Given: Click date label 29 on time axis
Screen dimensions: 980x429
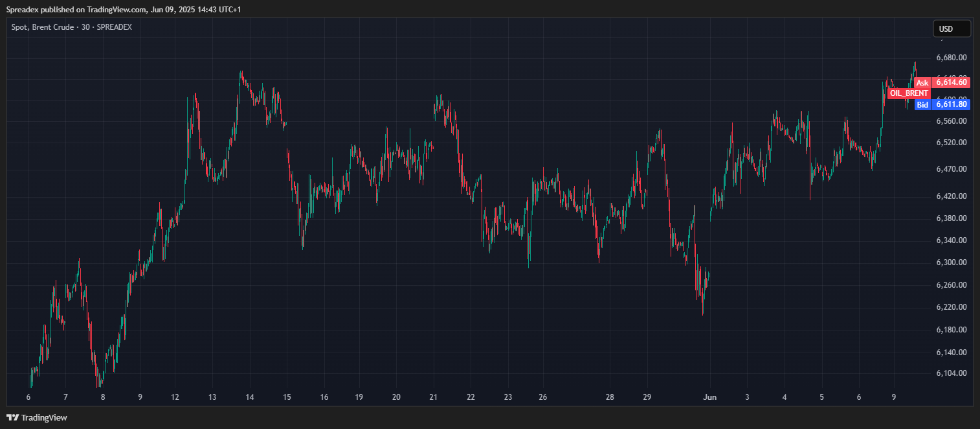Looking at the screenshot, I should pos(647,397).
